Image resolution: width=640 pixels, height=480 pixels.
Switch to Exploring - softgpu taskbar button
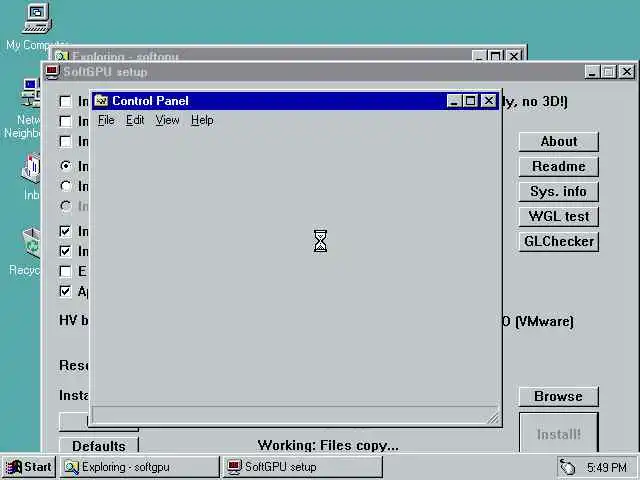click(140, 467)
